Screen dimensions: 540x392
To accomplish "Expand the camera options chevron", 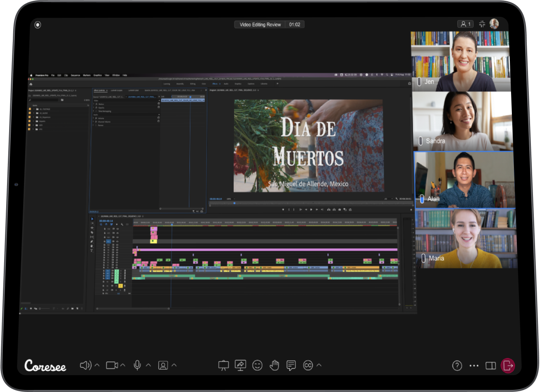I will pyautogui.click(x=123, y=365).
